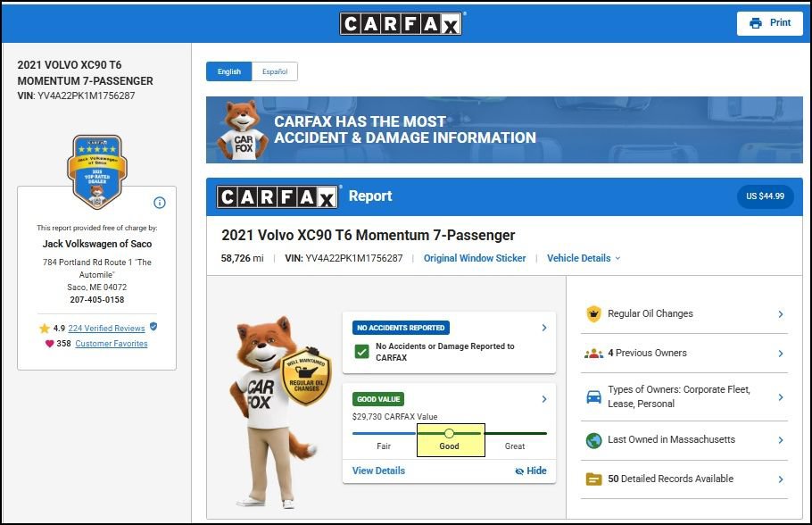
Task: Click the info icon on dealer card
Action: 160,203
